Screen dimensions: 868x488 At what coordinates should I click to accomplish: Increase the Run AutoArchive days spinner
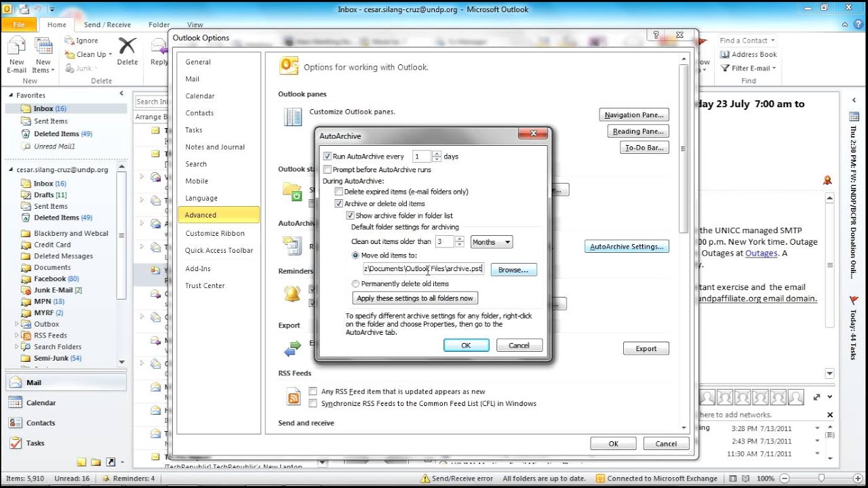pyautogui.click(x=437, y=153)
